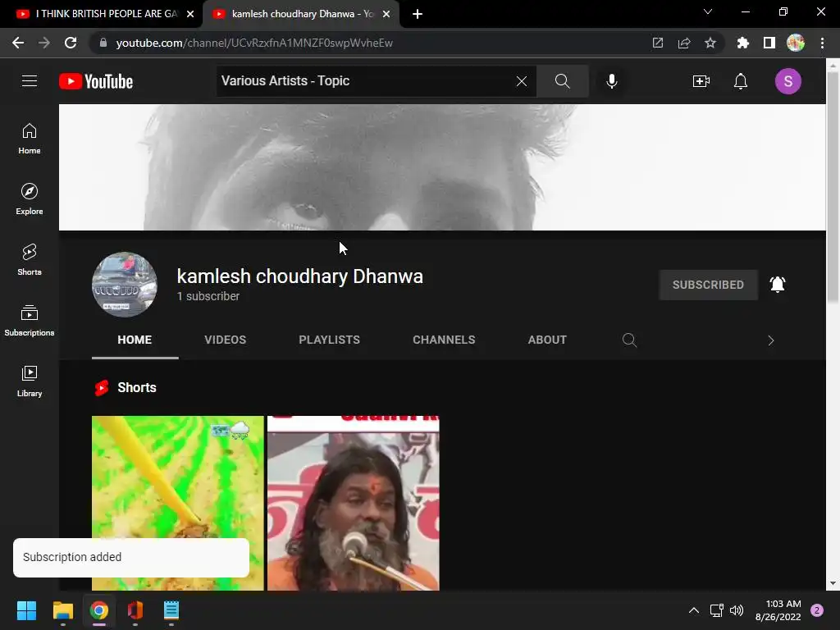Select the HOME channel tab

135,340
